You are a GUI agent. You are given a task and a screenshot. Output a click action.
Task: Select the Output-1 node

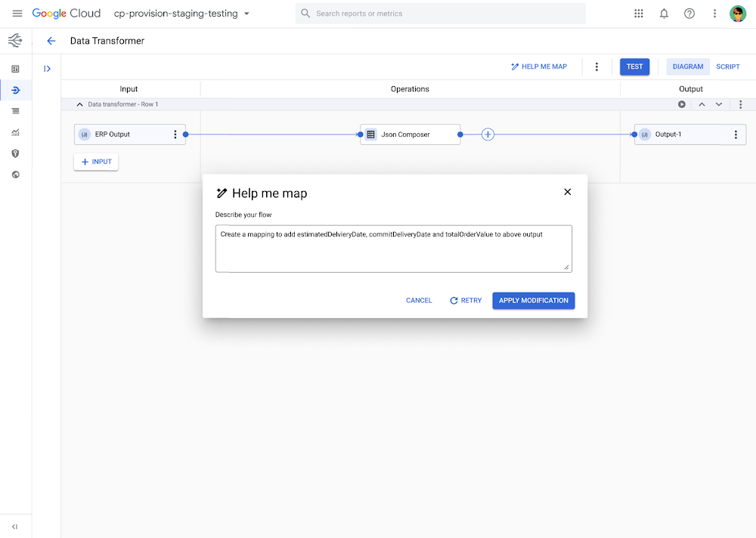[x=690, y=134]
